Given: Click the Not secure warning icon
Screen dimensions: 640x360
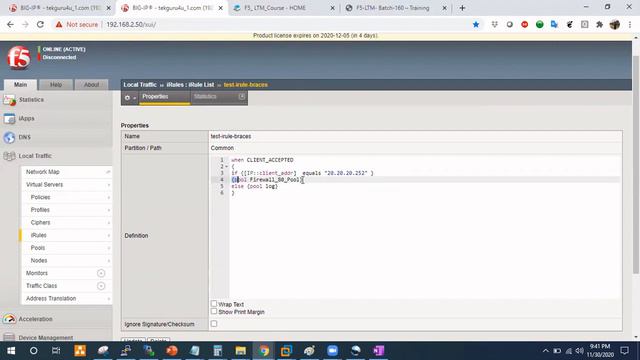Looking at the screenshot, I should pyautogui.click(x=59, y=24).
